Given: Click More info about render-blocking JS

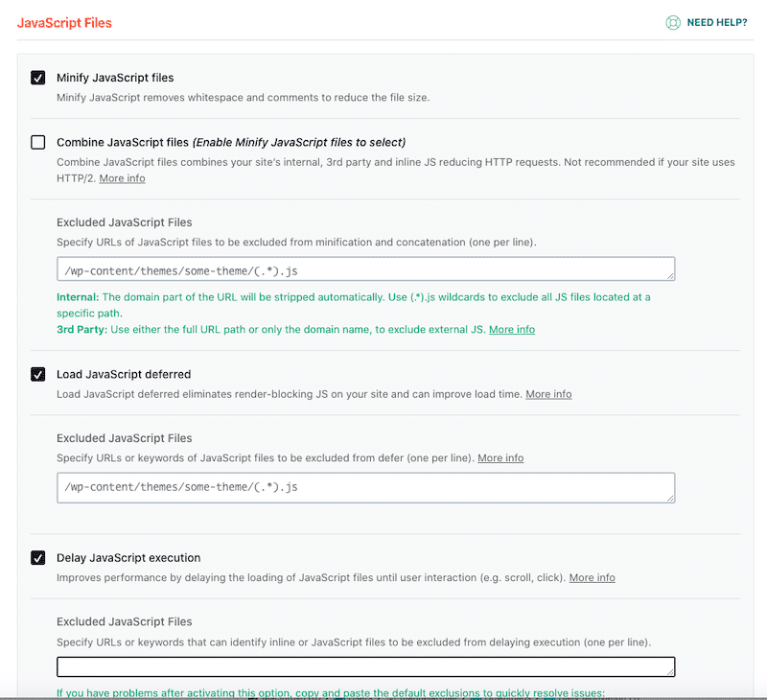Looking at the screenshot, I should coord(548,394).
